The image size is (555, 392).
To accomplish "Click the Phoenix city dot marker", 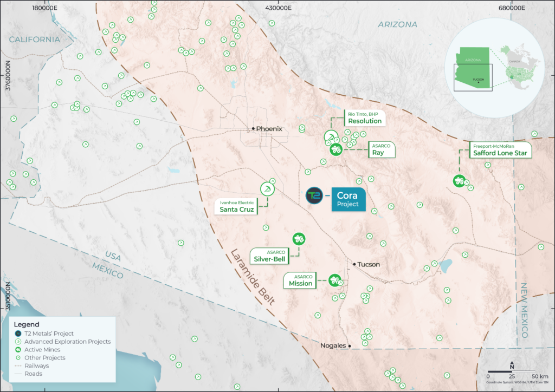I will coord(253,129).
